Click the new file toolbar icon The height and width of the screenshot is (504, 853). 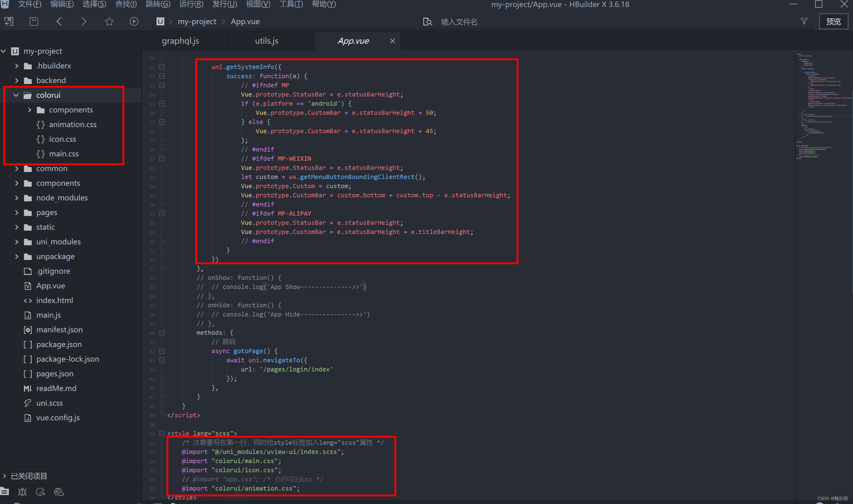point(9,21)
